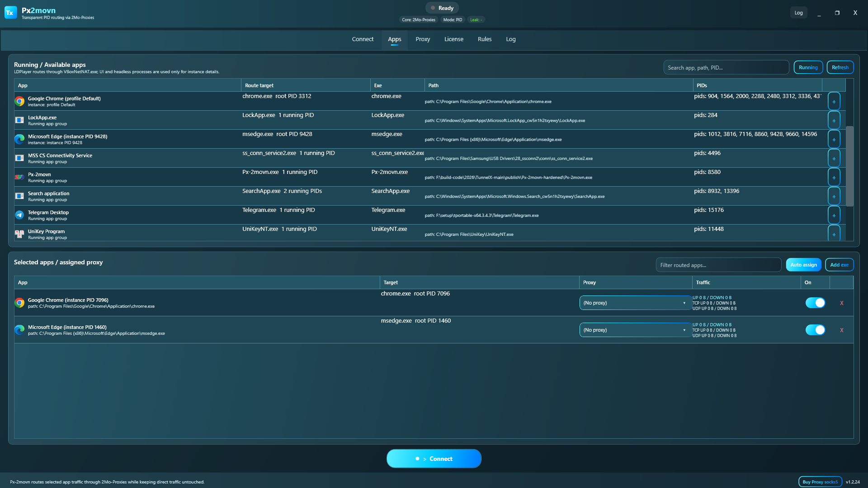
Task: Click 'chrome.exe root PID 7096' target text
Action: 415,294
